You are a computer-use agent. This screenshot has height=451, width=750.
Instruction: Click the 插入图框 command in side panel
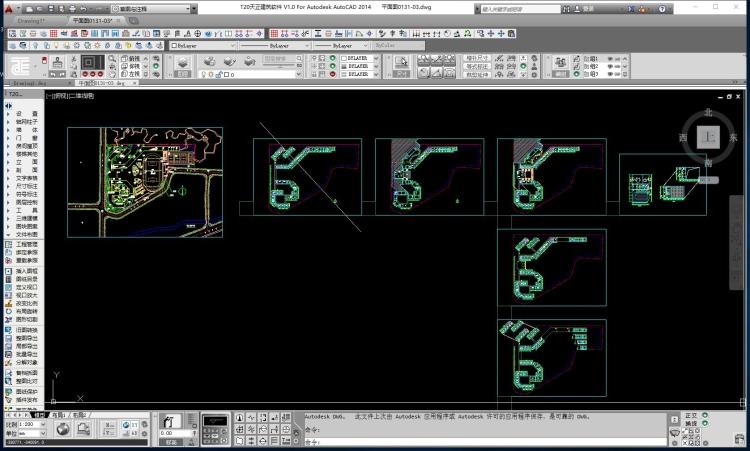[x=26, y=271]
